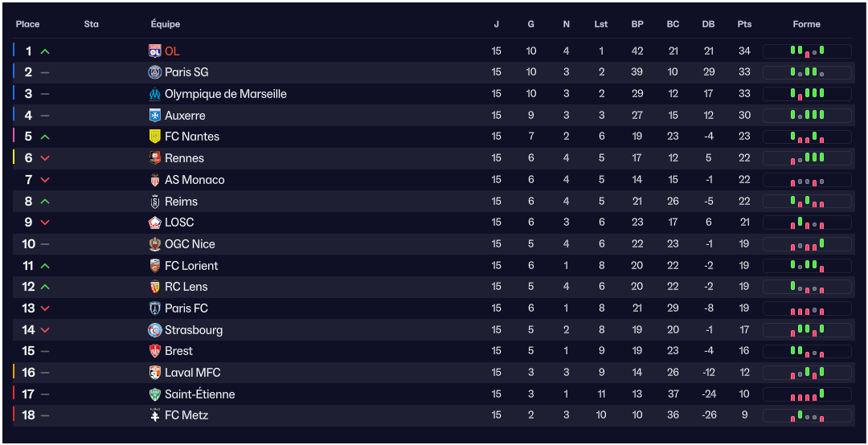Image resolution: width=868 pixels, height=445 pixels.
Task: Click the Rennes club logo
Action: pyautogui.click(x=155, y=158)
